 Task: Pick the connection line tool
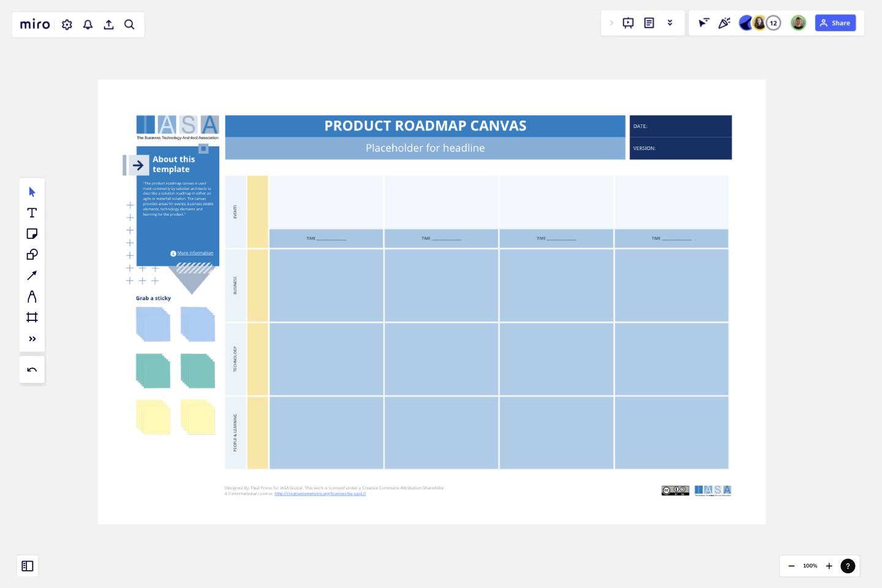tap(32, 275)
